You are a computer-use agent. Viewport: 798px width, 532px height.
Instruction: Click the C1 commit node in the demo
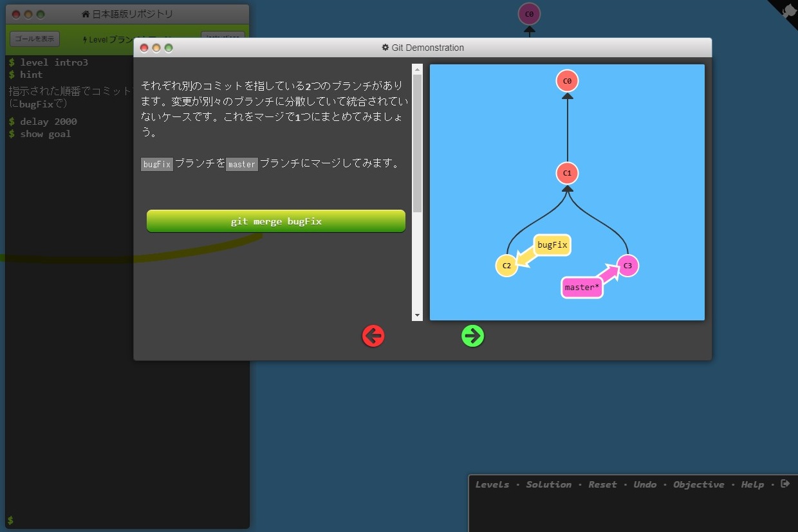[x=567, y=173]
